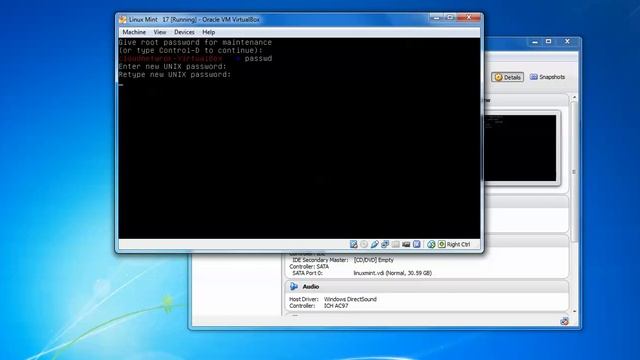Image resolution: width=640 pixels, height=360 pixels.
Task: Open the Help menu
Action: 209,32
